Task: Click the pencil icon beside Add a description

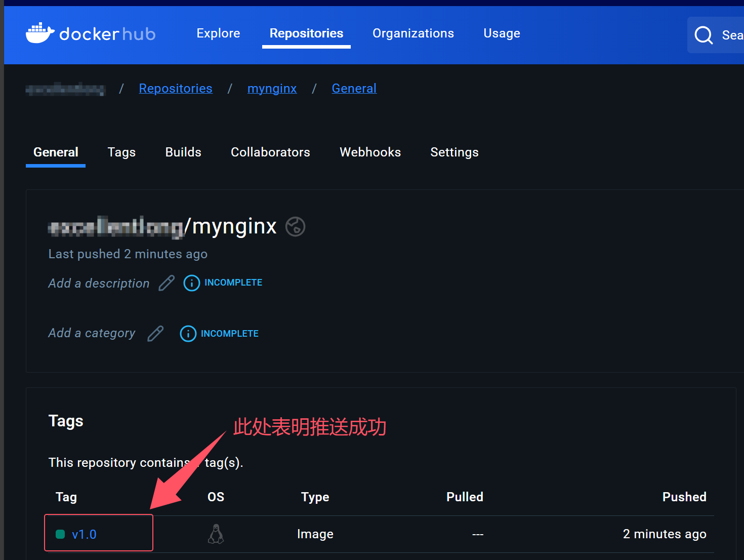Action: pyautogui.click(x=167, y=283)
